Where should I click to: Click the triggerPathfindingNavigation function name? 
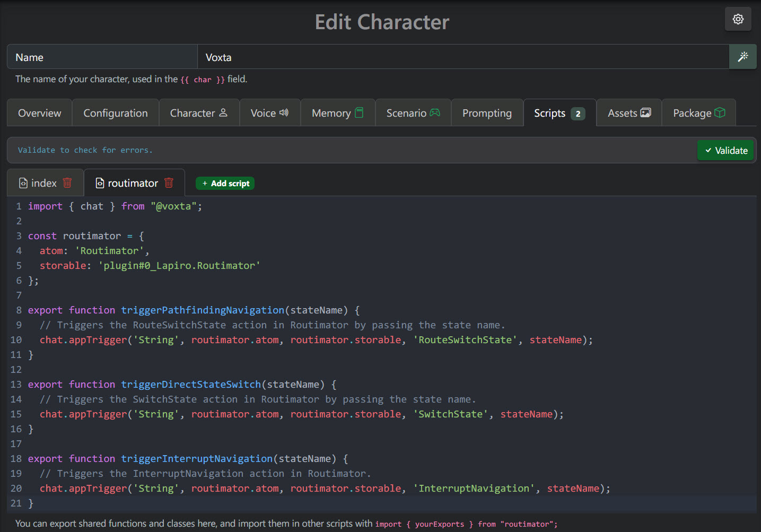203,310
